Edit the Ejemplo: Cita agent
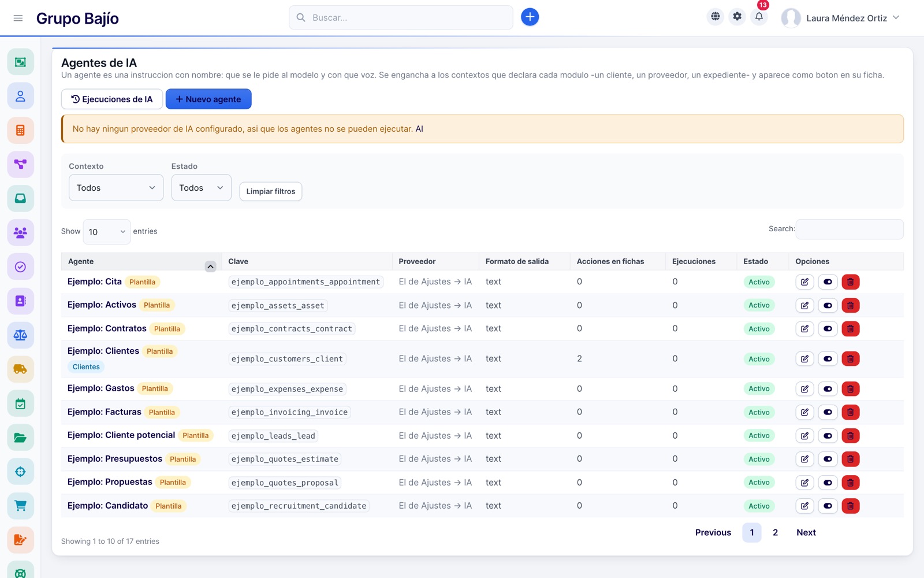Screen dimensions: 924x578 pos(804,282)
